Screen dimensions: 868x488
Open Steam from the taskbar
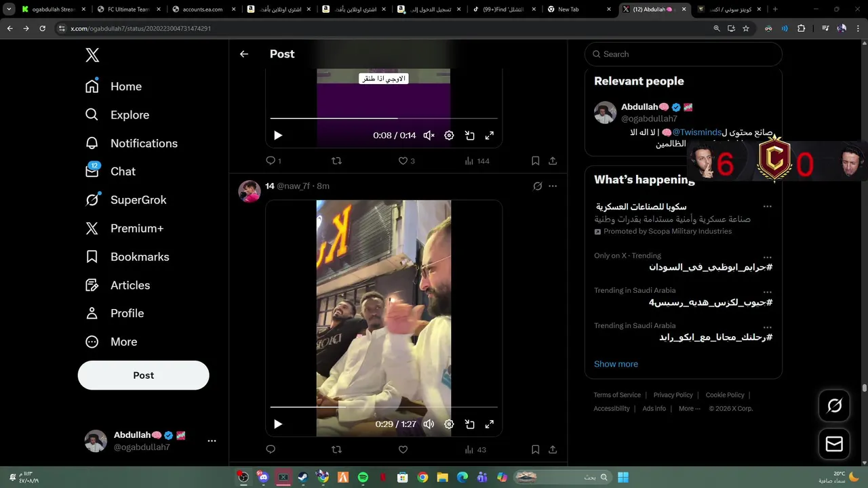(302, 477)
